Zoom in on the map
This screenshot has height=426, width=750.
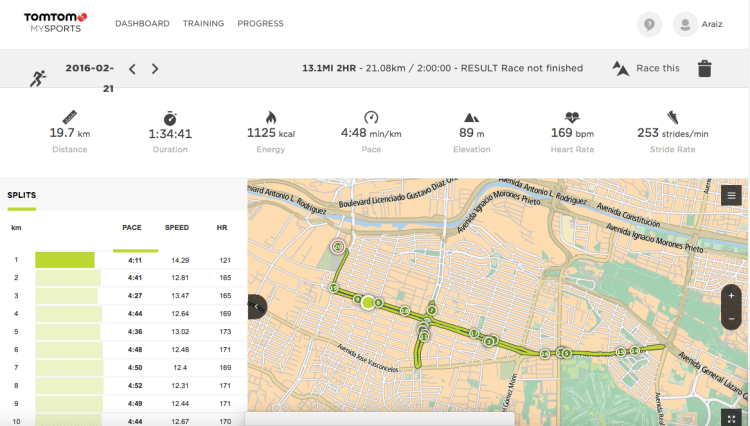click(731, 296)
